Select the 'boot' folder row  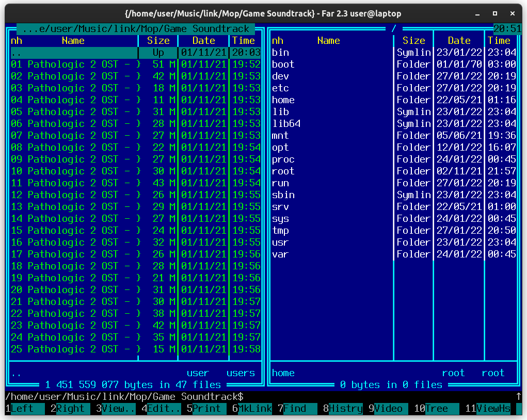[x=394, y=64]
